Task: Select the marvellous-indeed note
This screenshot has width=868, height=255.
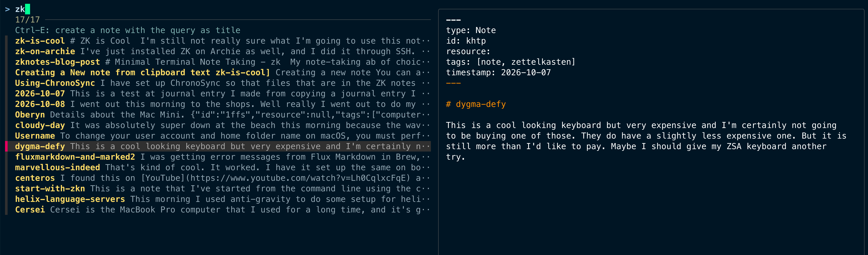Action: pos(222,167)
